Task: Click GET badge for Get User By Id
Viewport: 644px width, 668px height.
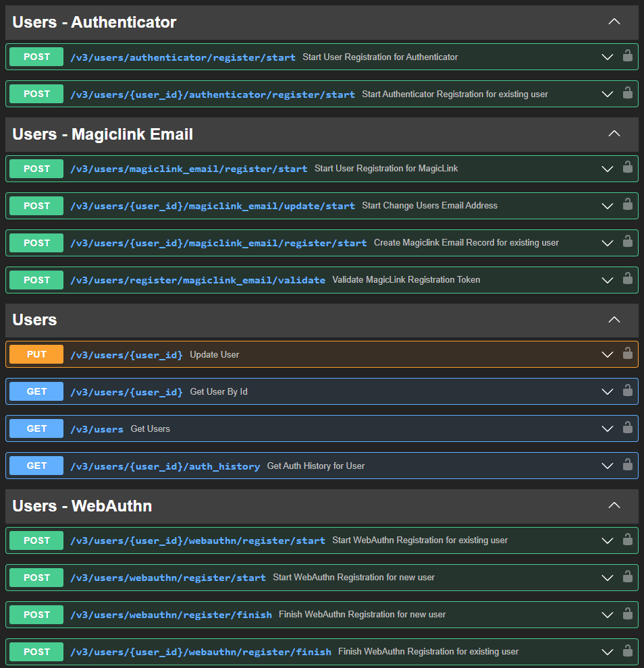Action: pos(36,391)
